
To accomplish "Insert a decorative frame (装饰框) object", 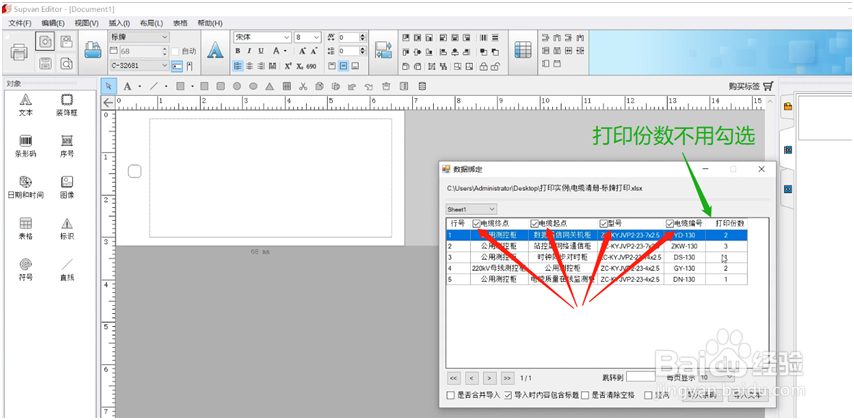I will click(67, 105).
